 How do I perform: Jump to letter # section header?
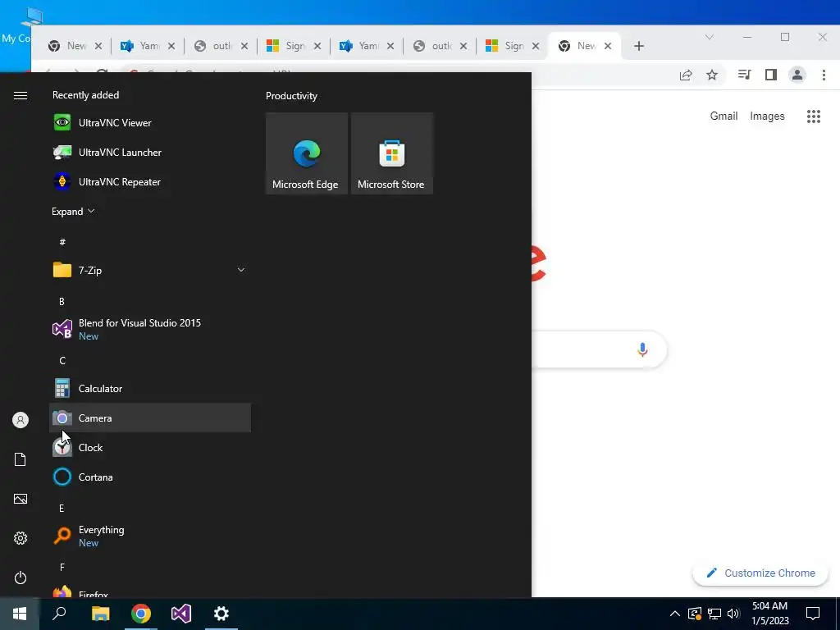(62, 242)
